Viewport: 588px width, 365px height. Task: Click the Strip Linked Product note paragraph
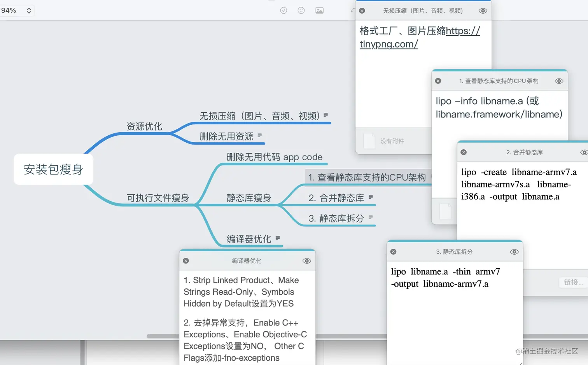coord(241,292)
